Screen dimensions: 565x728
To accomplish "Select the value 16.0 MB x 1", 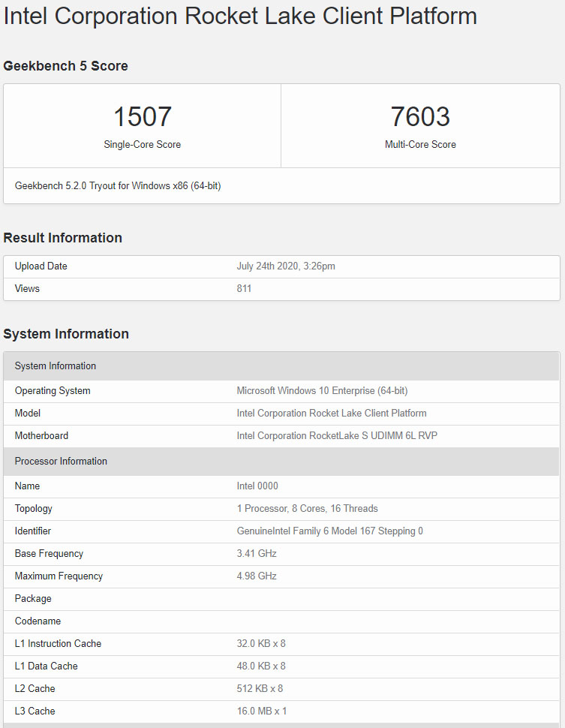I will tap(261, 711).
